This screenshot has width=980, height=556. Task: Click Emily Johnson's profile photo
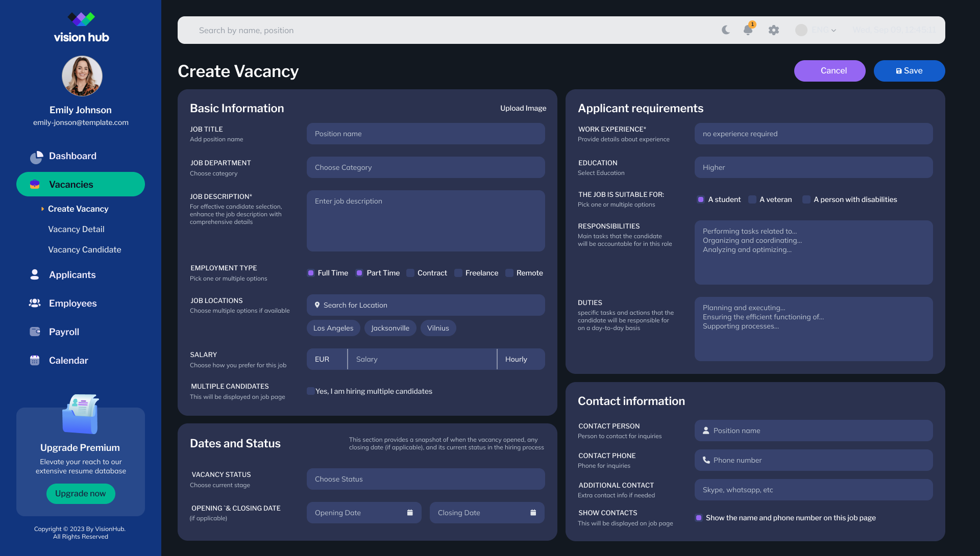[82, 76]
